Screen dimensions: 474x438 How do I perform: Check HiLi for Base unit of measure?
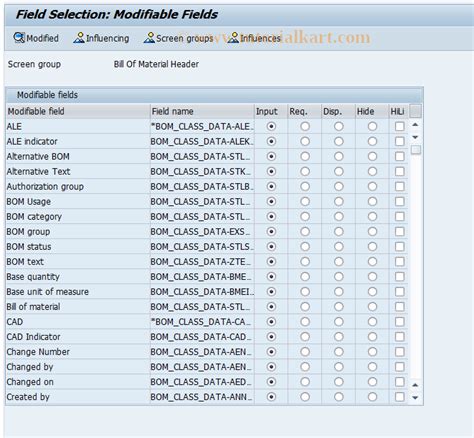pyautogui.click(x=399, y=292)
